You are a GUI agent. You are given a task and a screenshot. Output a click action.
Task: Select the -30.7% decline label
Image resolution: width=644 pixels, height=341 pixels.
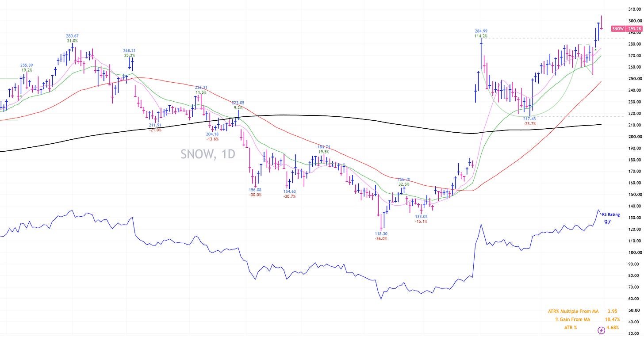[x=290, y=196]
